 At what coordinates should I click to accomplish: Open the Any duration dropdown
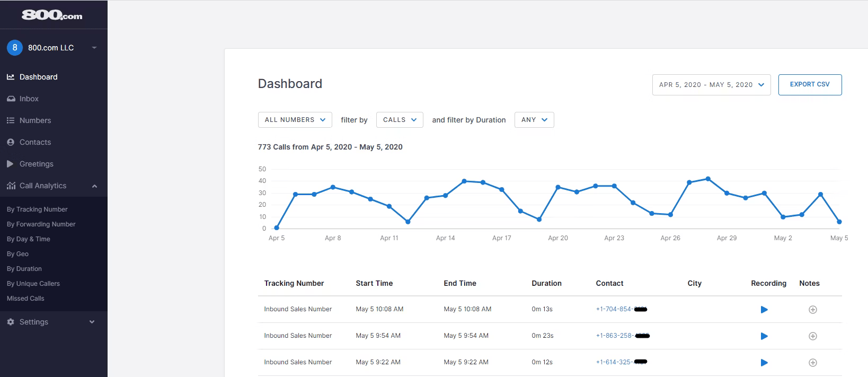(534, 120)
